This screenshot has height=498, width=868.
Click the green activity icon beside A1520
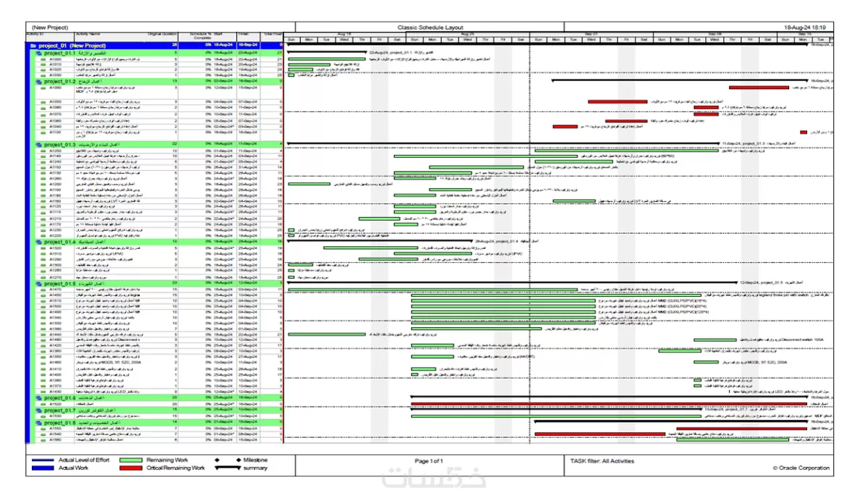pyautogui.click(x=43, y=405)
